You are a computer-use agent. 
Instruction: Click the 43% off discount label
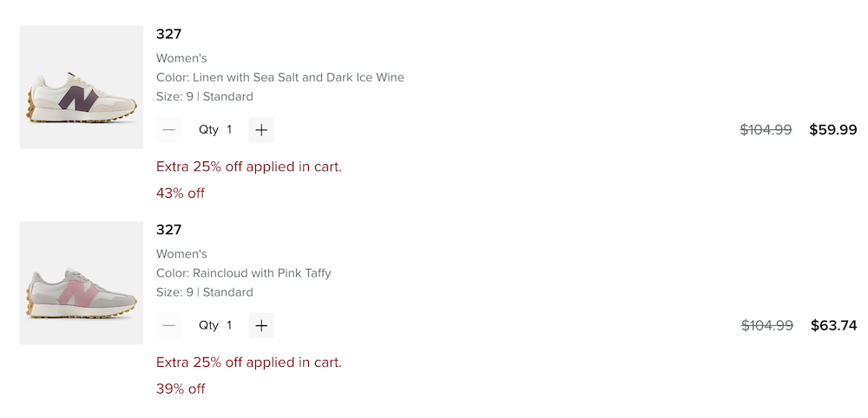(x=181, y=193)
